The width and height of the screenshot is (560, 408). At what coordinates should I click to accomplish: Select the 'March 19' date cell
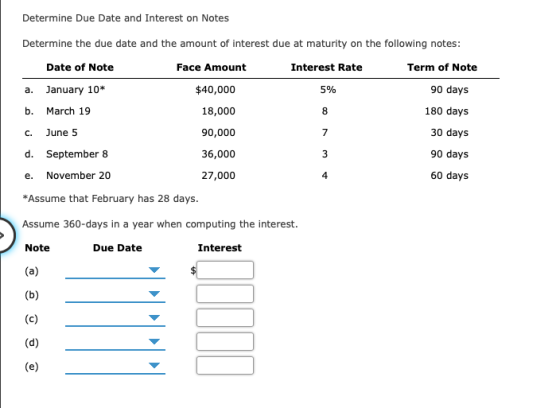(68, 111)
